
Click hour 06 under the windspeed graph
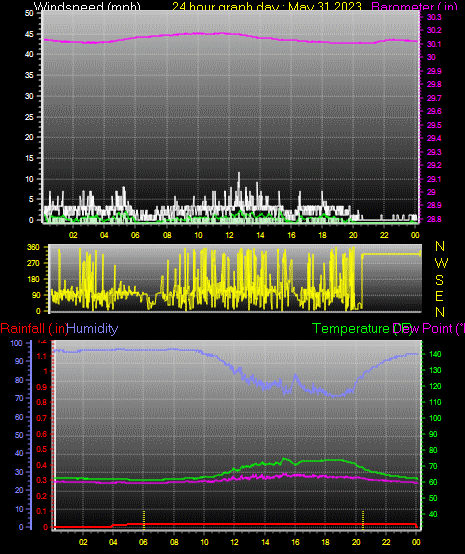[x=135, y=235]
